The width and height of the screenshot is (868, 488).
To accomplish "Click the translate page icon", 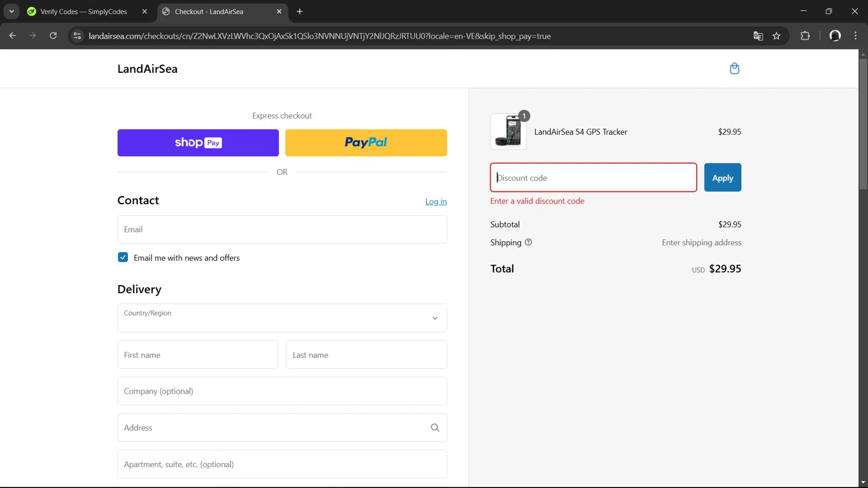I will [758, 36].
